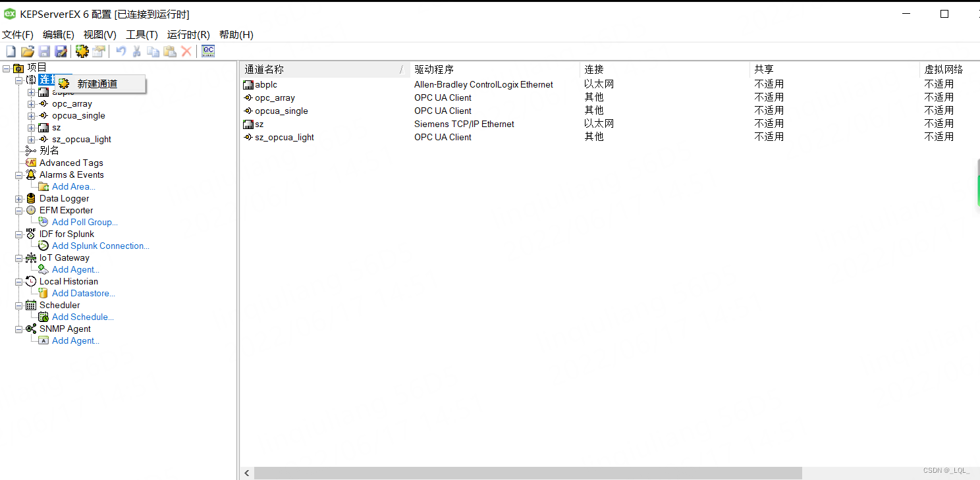Click the Paste clipboard toolbar icon
Image resolution: width=980 pixels, height=480 pixels.
(170, 51)
